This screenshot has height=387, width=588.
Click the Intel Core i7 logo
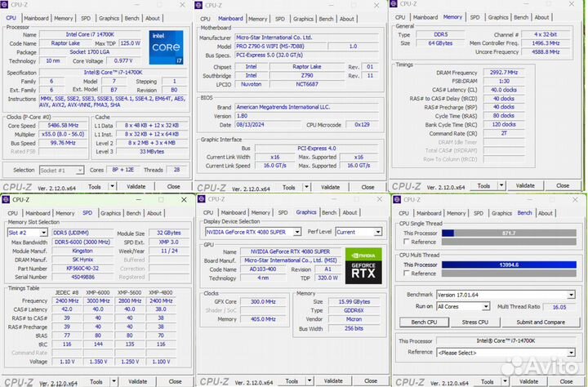(x=166, y=47)
